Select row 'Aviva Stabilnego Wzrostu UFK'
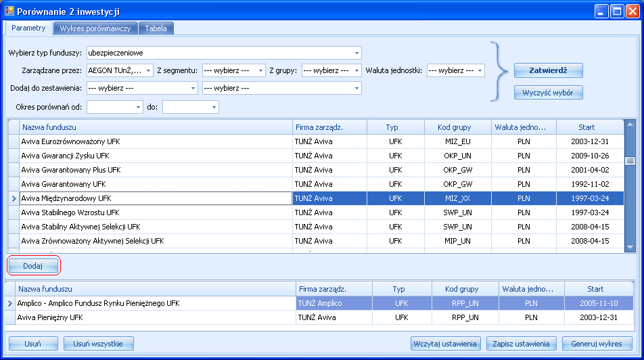Viewport: 644px width, 360px height. (315, 212)
